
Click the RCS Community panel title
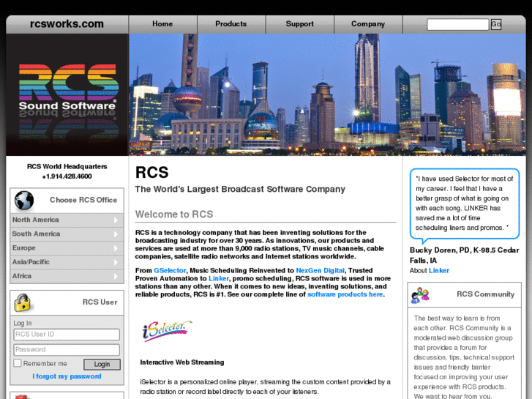tap(485, 294)
